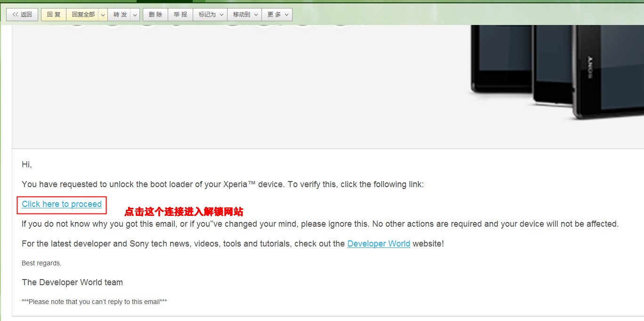Expand the arrow beside 回复全部
The image size is (644, 321).
point(103,15)
